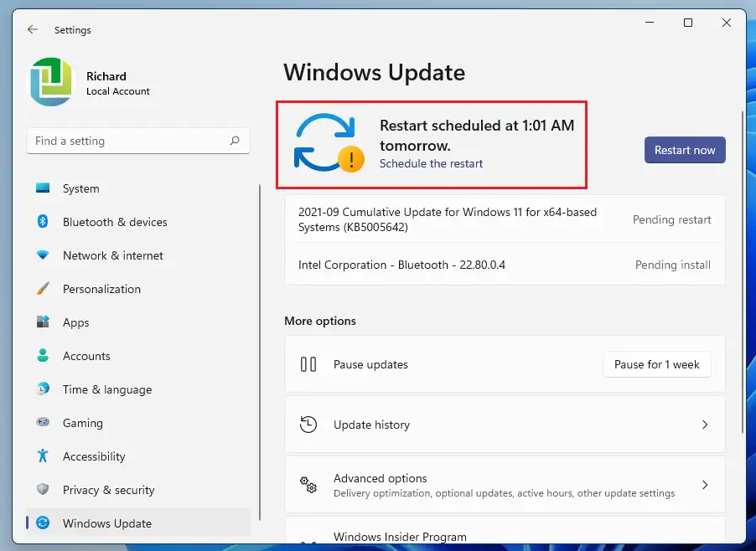Screen dimensions: 756x551
Task: Click the Restart now button
Action: 685,150
